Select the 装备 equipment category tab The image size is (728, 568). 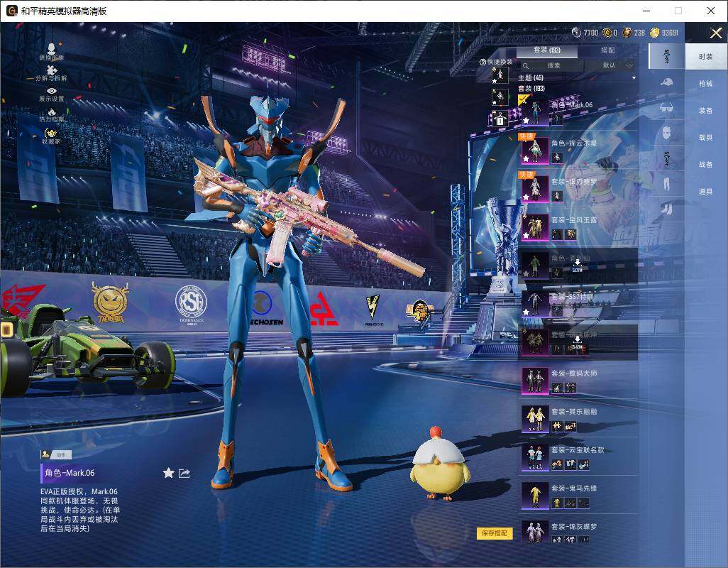coord(706,111)
